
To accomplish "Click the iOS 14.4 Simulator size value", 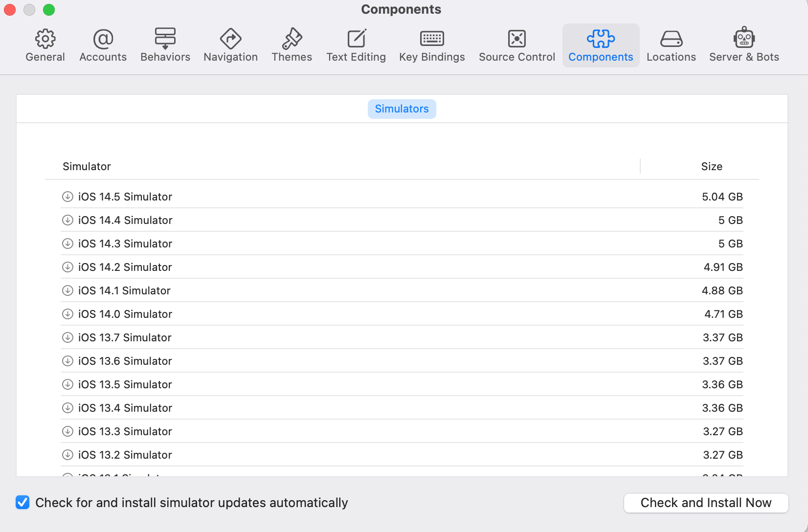I will pos(731,220).
